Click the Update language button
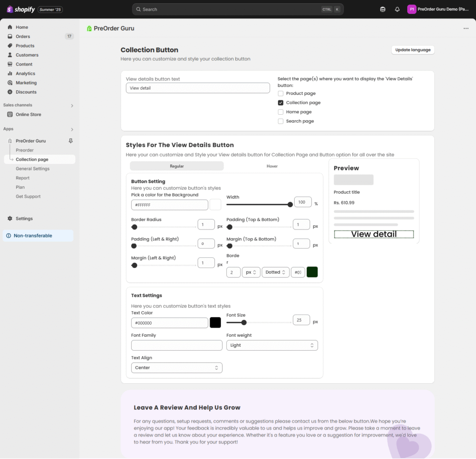This screenshot has width=476, height=459. [413, 50]
